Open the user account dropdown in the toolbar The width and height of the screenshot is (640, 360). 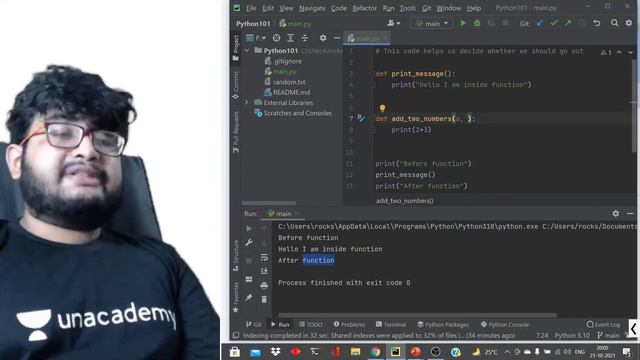click(x=393, y=23)
